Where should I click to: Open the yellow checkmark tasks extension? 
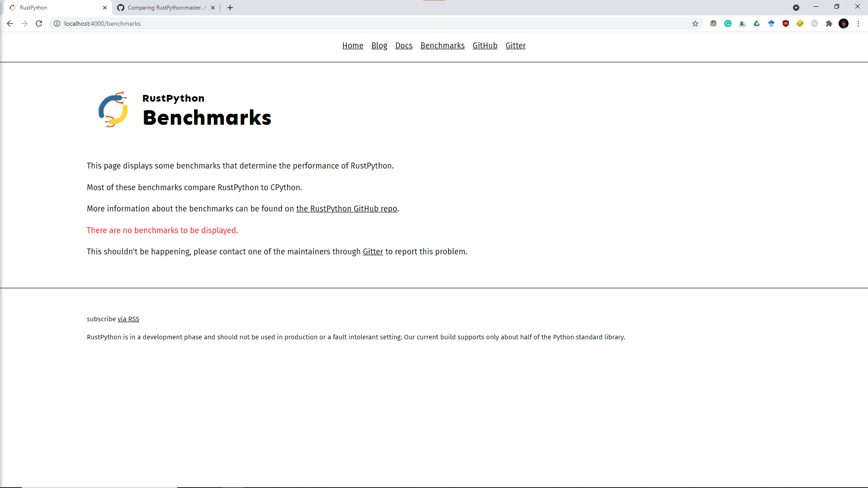(800, 23)
